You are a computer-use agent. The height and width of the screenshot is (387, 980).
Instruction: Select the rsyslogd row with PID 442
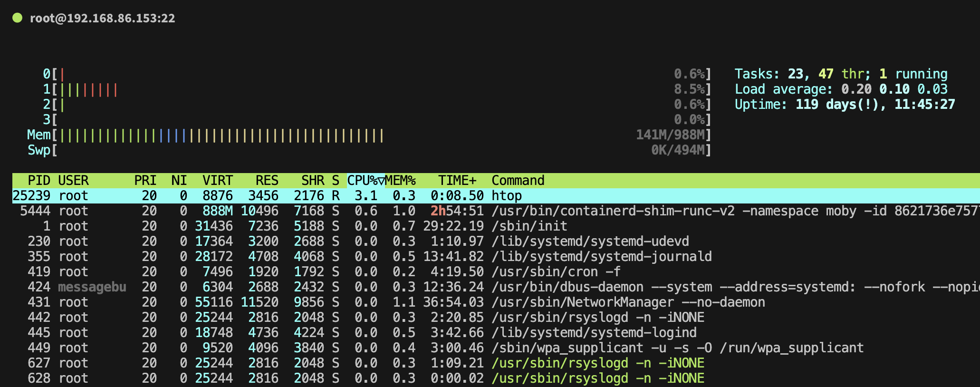(496, 317)
